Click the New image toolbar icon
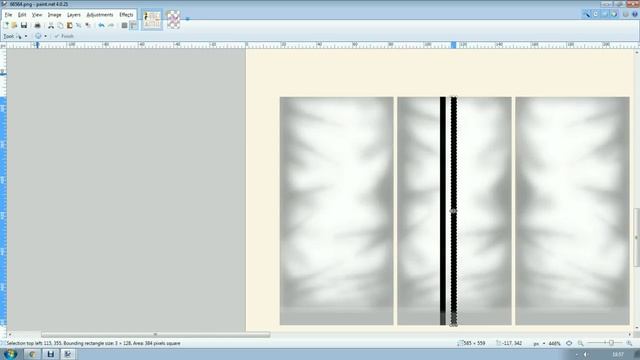The width and height of the screenshot is (640, 360). pyautogui.click(x=6, y=25)
